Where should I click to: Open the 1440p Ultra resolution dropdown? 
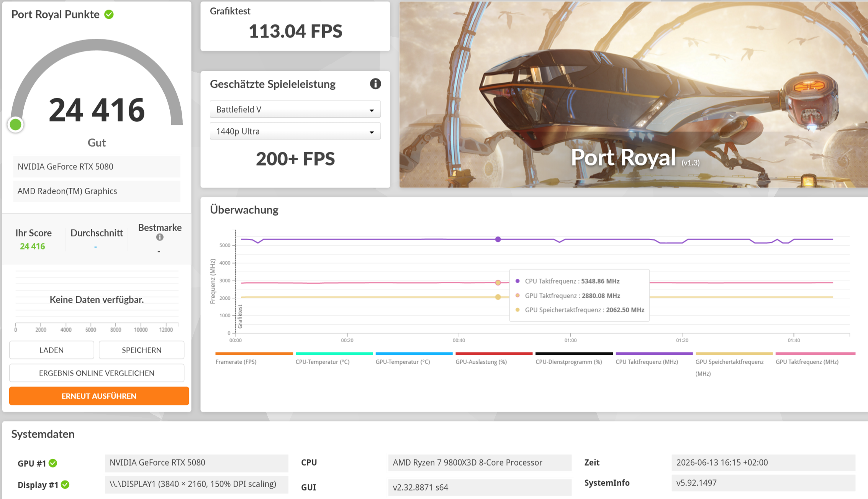[x=295, y=131]
